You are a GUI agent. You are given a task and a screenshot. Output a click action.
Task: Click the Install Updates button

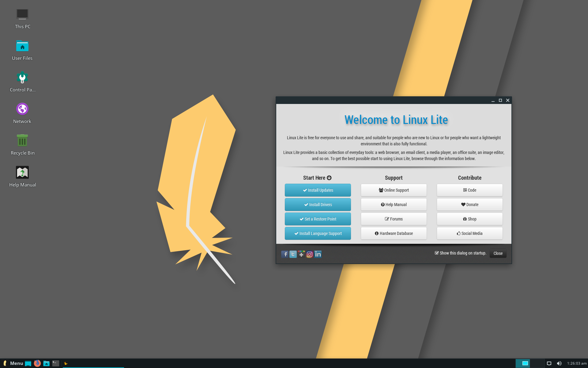click(318, 190)
